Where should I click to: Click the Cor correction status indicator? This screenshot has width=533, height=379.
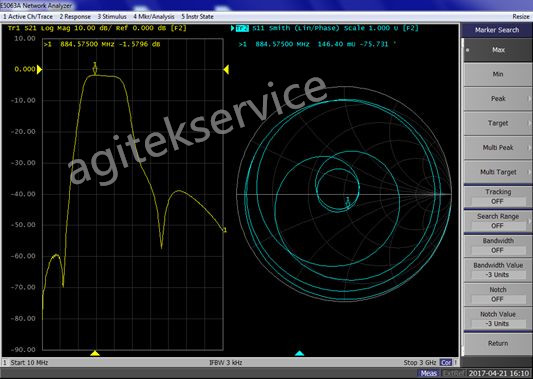pos(446,362)
